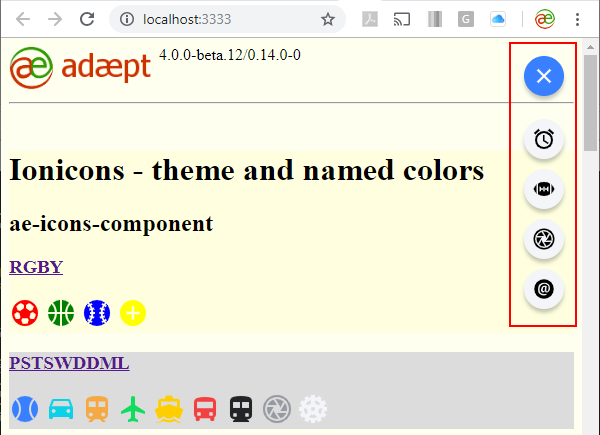Go forward in browser history

55,19
